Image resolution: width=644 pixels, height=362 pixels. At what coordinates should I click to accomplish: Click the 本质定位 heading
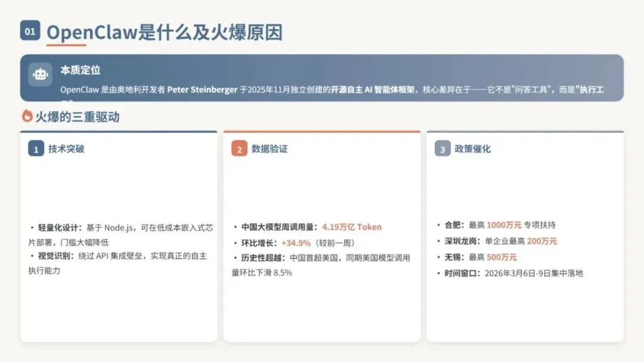tap(80, 70)
